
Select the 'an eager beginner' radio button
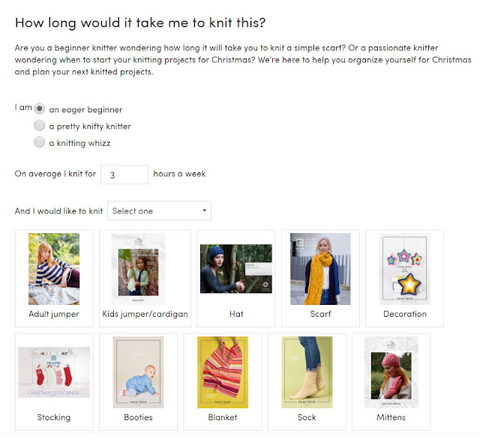click(x=40, y=109)
